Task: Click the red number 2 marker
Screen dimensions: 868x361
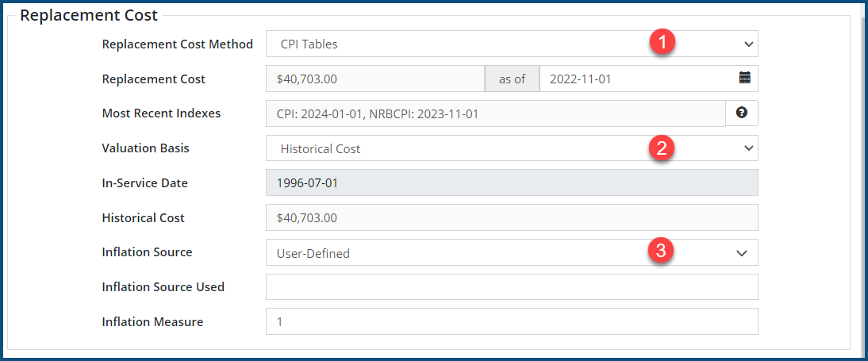Action: pos(662,148)
